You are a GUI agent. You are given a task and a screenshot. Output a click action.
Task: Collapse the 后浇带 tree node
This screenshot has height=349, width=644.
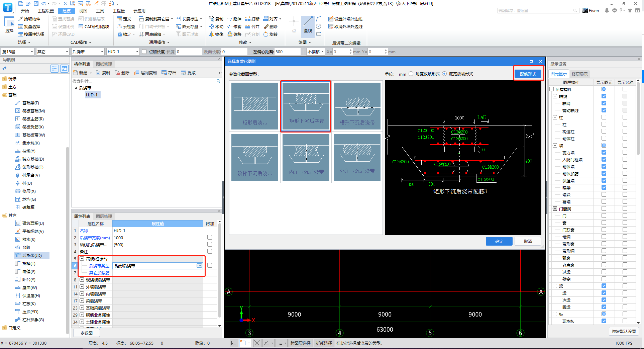pos(76,88)
